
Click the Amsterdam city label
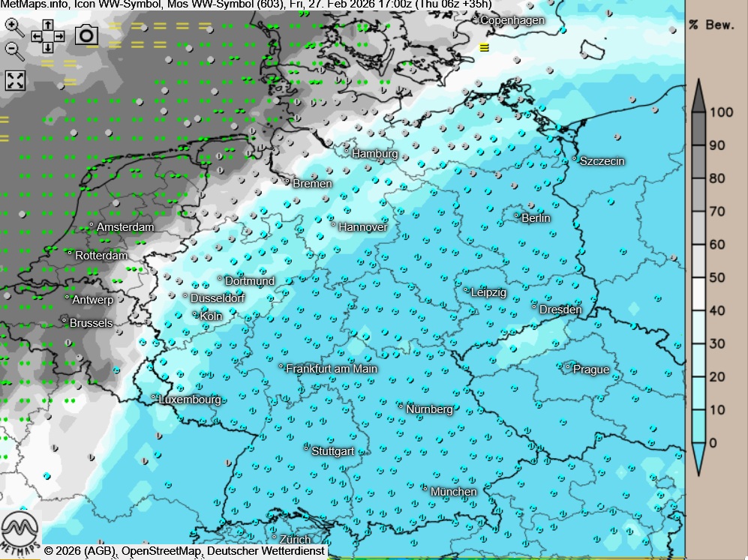(x=125, y=227)
